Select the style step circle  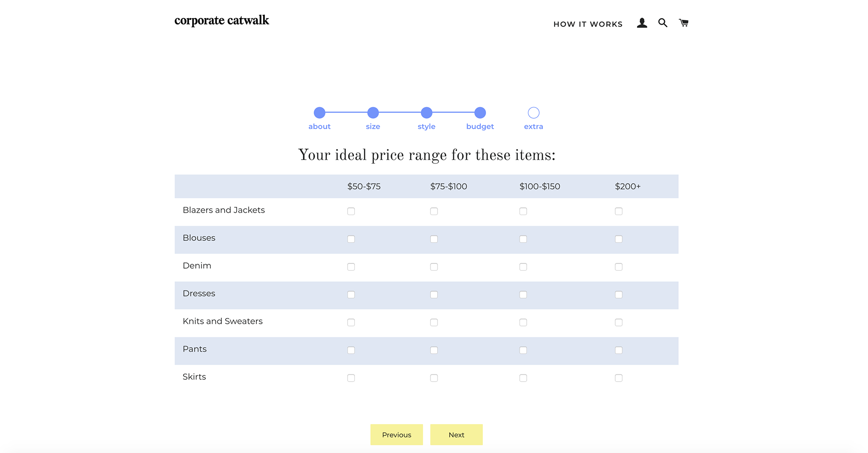click(426, 113)
